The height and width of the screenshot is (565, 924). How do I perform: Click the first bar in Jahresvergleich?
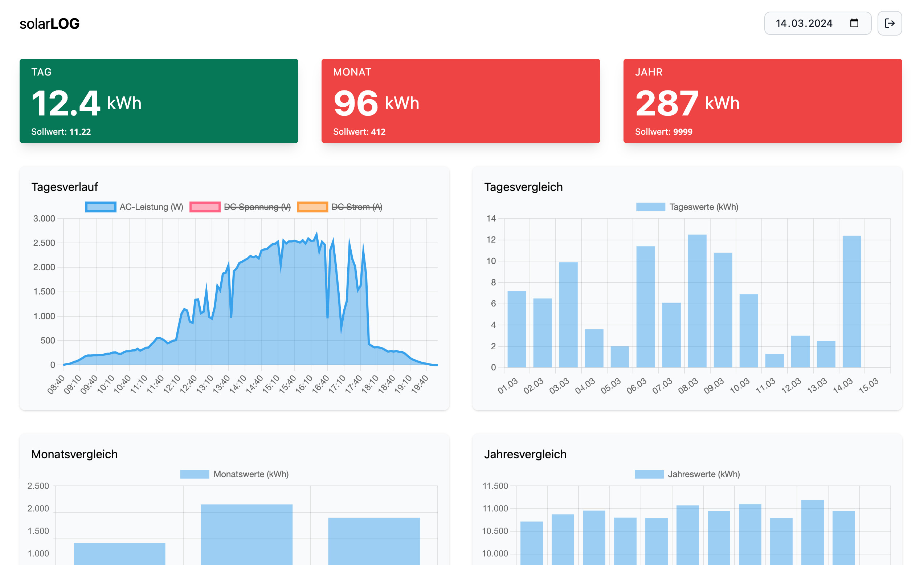pos(531,543)
